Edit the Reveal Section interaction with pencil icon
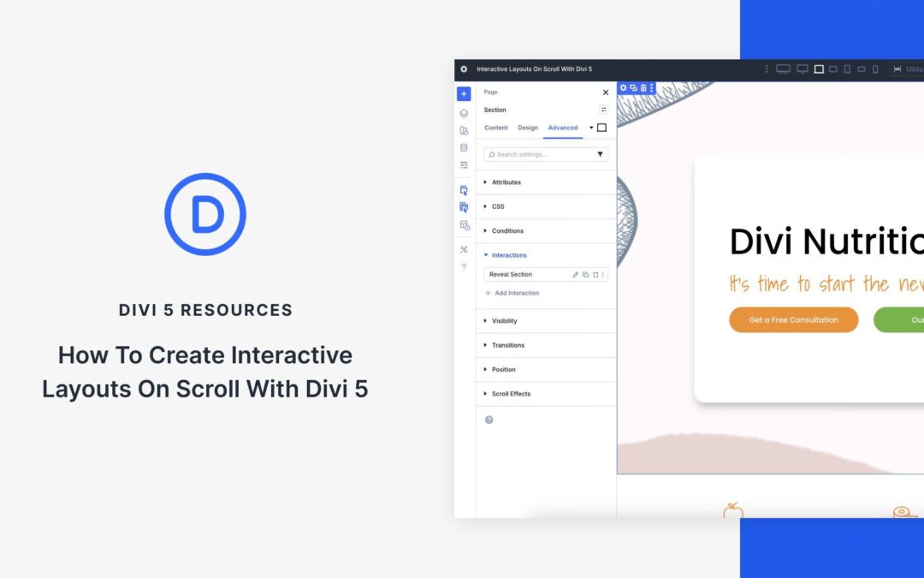The image size is (924, 578). click(575, 274)
